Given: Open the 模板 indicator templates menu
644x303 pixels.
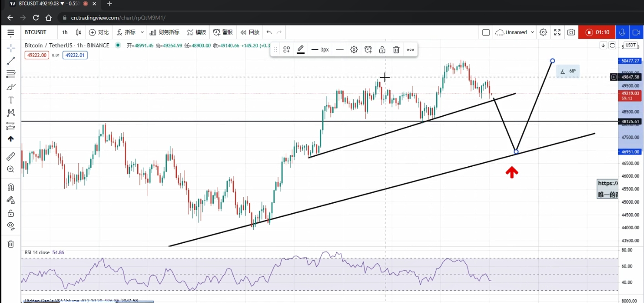Looking at the screenshot, I should (196, 32).
